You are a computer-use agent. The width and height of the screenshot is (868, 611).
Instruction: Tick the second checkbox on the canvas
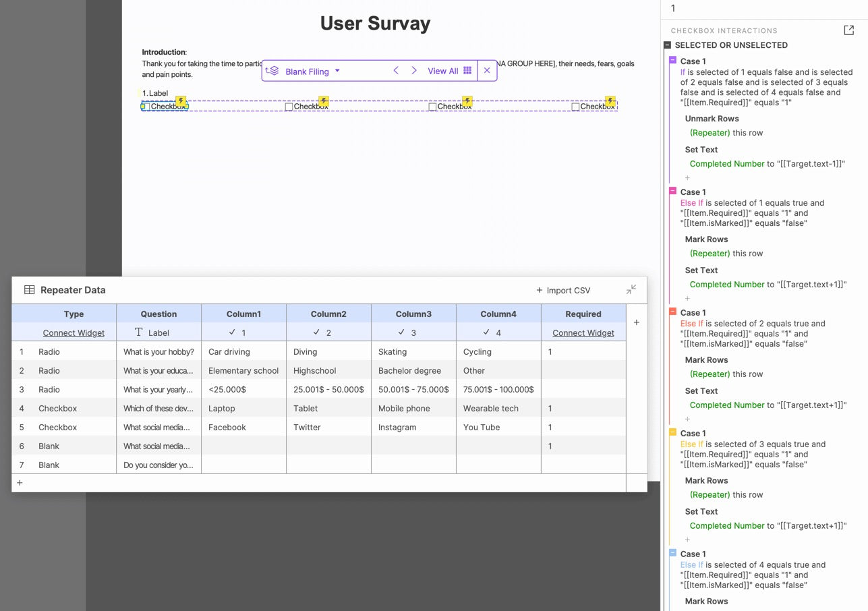click(x=289, y=107)
